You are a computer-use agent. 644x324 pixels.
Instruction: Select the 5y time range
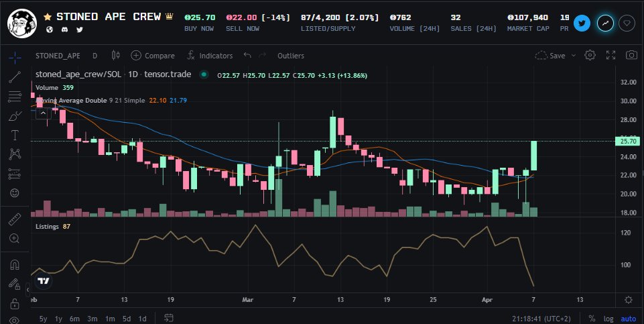[43, 319]
